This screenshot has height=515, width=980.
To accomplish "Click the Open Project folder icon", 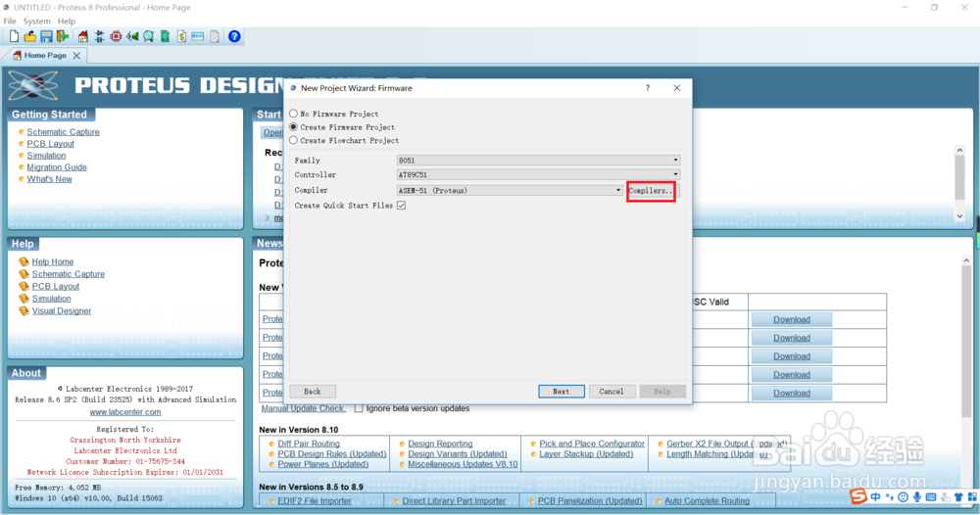I will [x=30, y=37].
